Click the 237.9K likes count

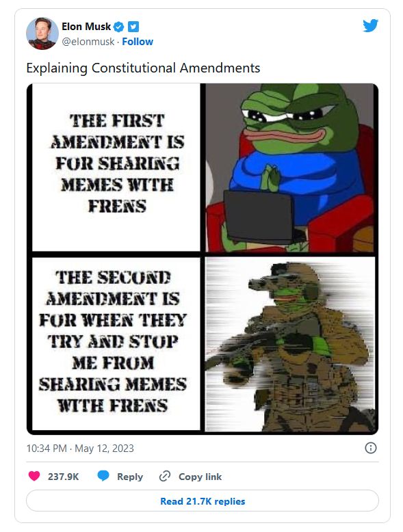[63, 477]
